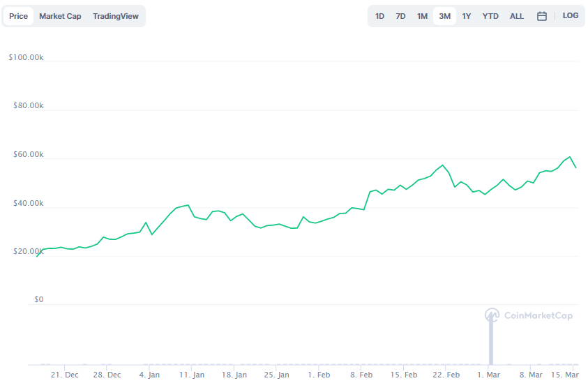Click the 15. Feb date label
Image resolution: width=588 pixels, height=390 pixels.
(x=403, y=375)
